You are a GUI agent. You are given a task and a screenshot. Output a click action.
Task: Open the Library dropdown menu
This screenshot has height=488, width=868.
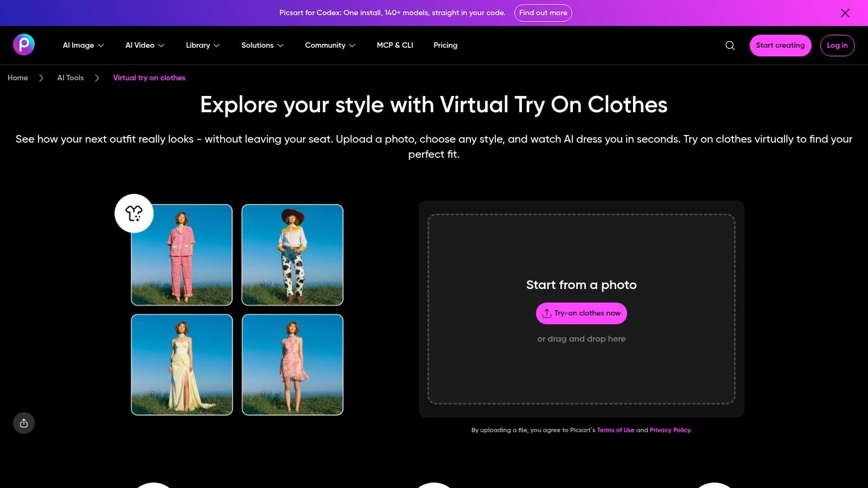point(203,45)
